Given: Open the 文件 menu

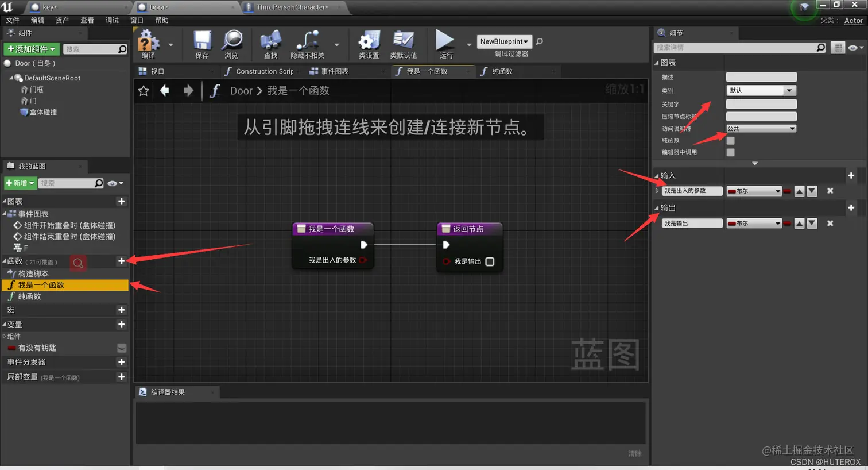Looking at the screenshot, I should [13, 20].
